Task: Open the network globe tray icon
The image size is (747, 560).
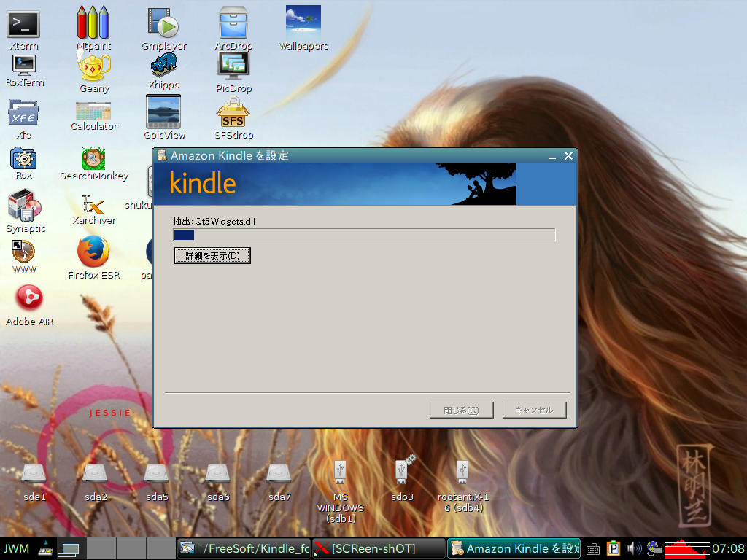Action: pos(654,548)
